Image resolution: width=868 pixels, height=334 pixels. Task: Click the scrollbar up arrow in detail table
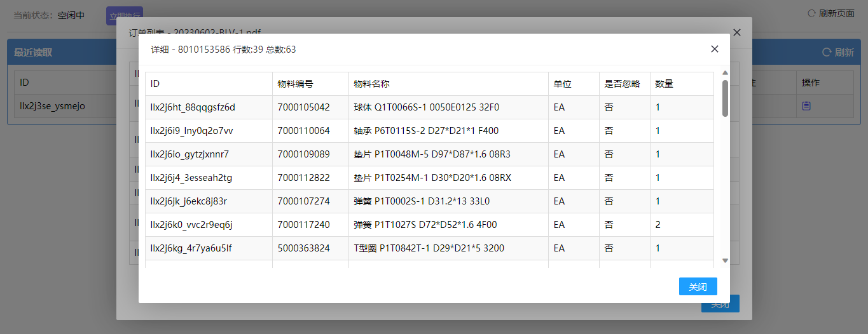click(x=725, y=73)
